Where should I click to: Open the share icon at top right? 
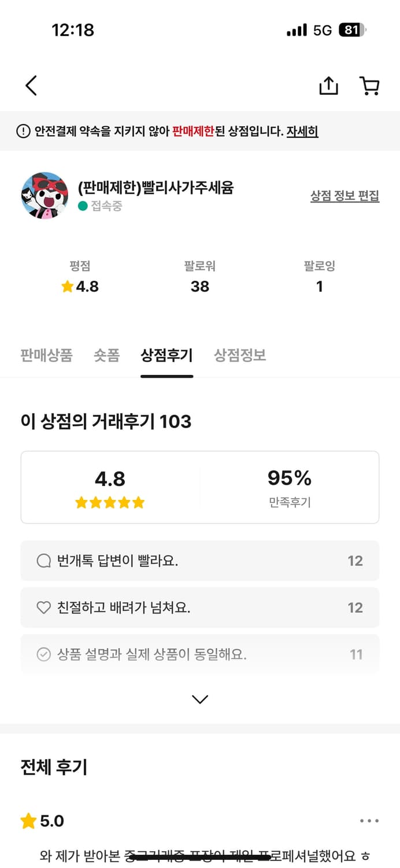click(329, 85)
